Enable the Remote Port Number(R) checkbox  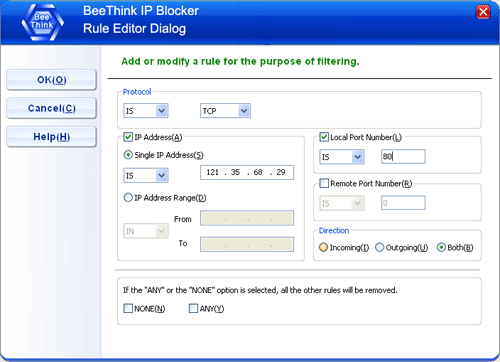(x=324, y=183)
